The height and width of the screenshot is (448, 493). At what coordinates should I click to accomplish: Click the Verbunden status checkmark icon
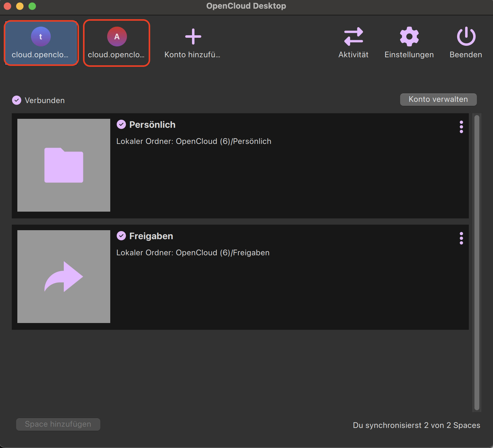tap(17, 100)
